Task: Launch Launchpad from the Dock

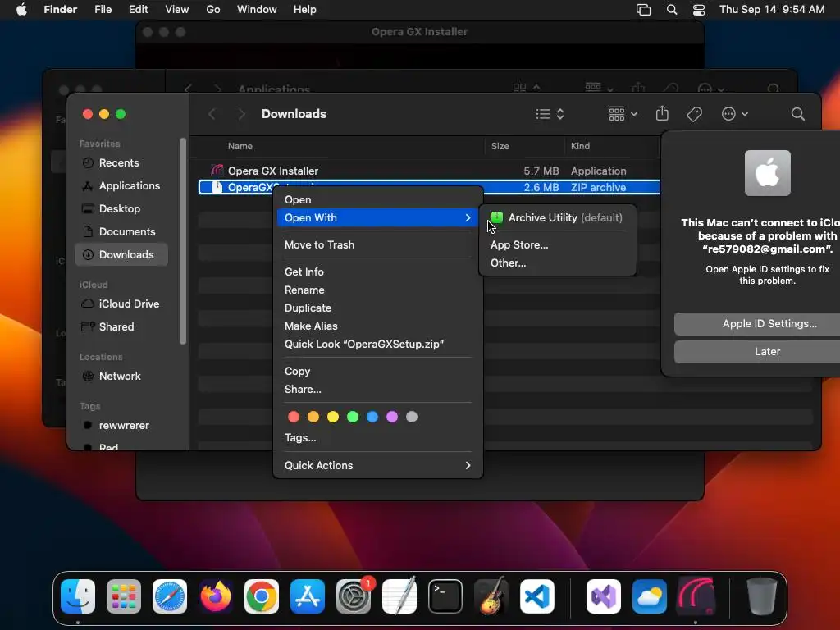Action: 124,596
